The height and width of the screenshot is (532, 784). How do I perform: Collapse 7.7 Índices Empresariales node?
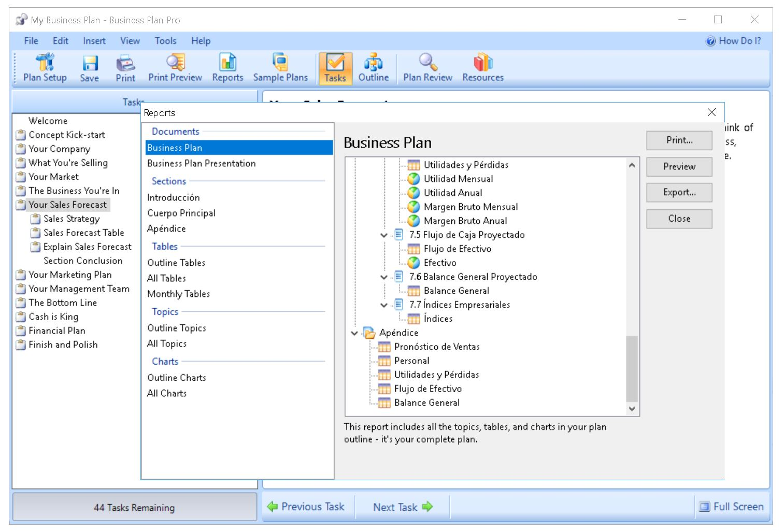click(x=384, y=305)
